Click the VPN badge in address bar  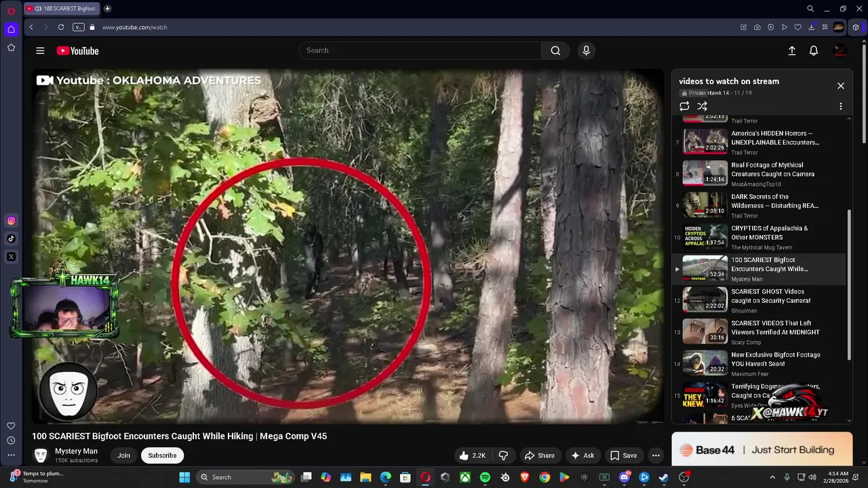79,27
